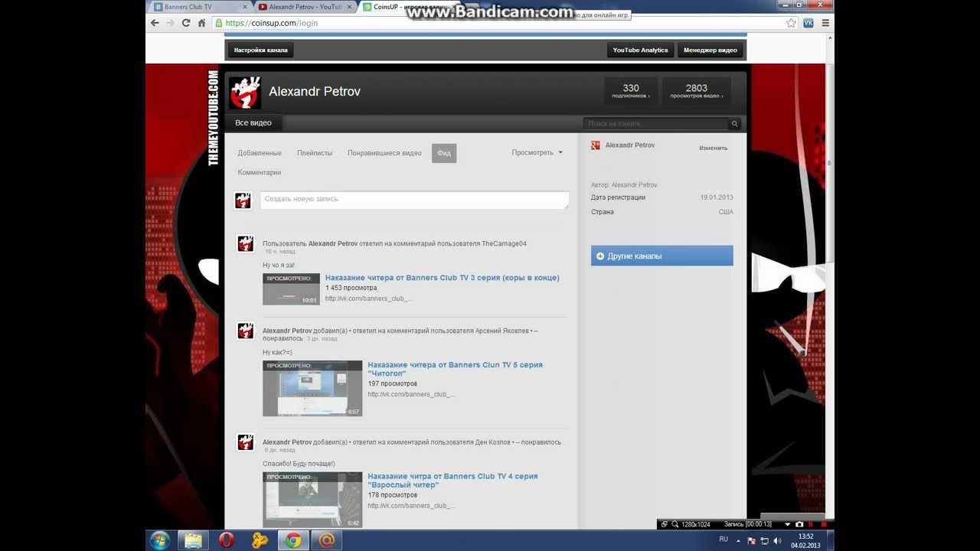Click the Google+ icon beside Alexandr Petrov
980x551 pixels.
[x=596, y=145]
